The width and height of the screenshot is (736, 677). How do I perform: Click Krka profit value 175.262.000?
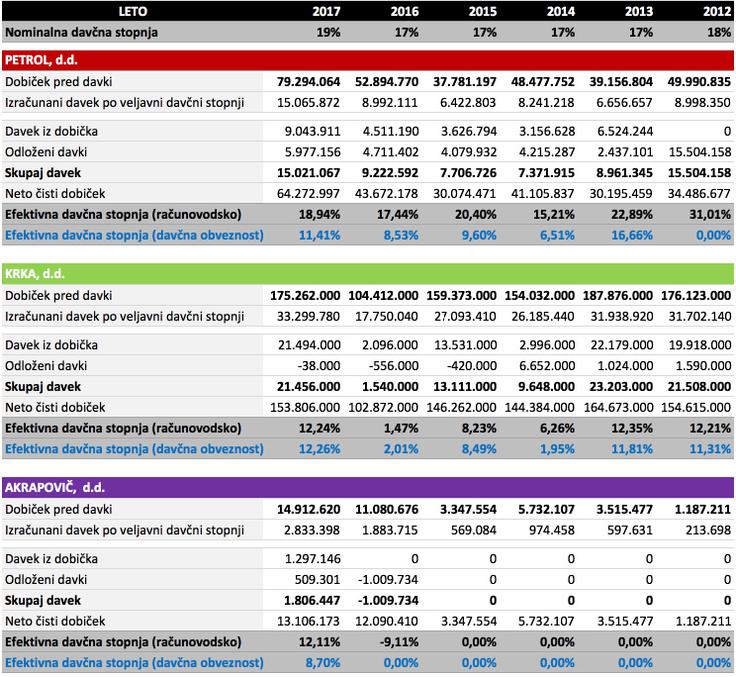(305, 295)
